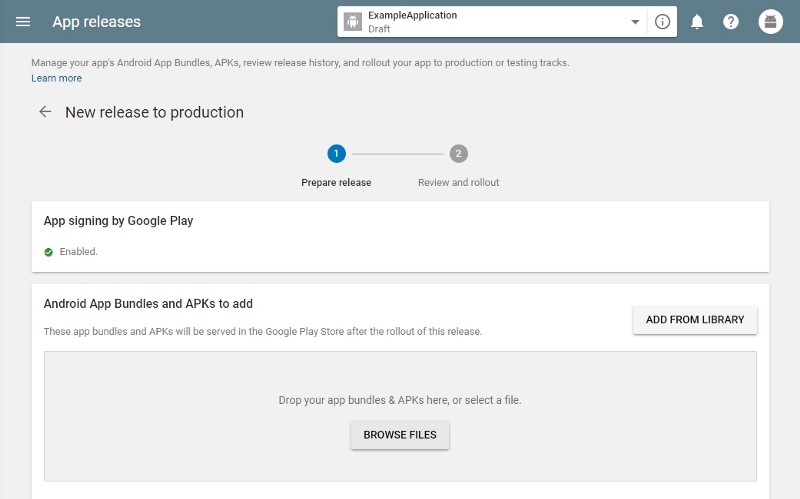The height and width of the screenshot is (499, 800).
Task: Open the hamburger navigation menu
Action: pos(23,22)
